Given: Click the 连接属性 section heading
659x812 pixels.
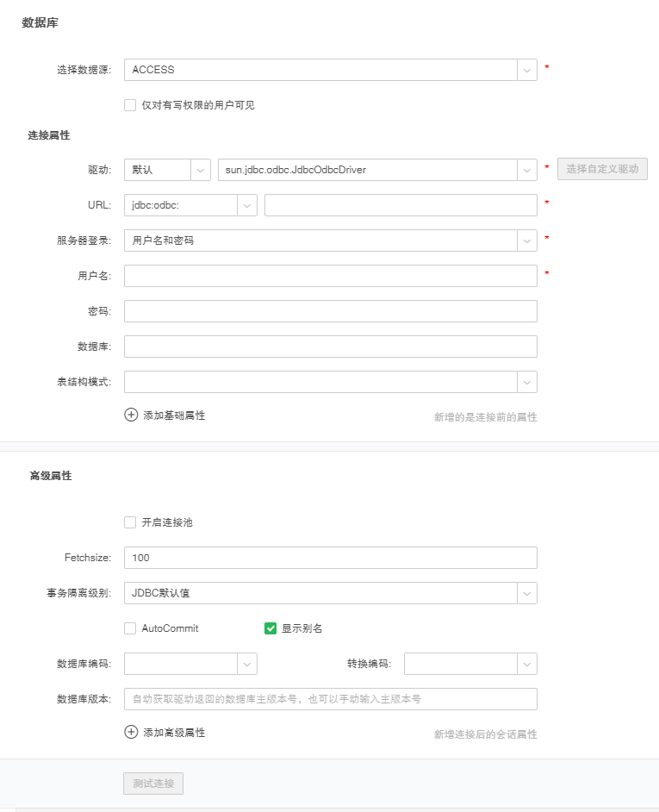Looking at the screenshot, I should pyautogui.click(x=49, y=135).
